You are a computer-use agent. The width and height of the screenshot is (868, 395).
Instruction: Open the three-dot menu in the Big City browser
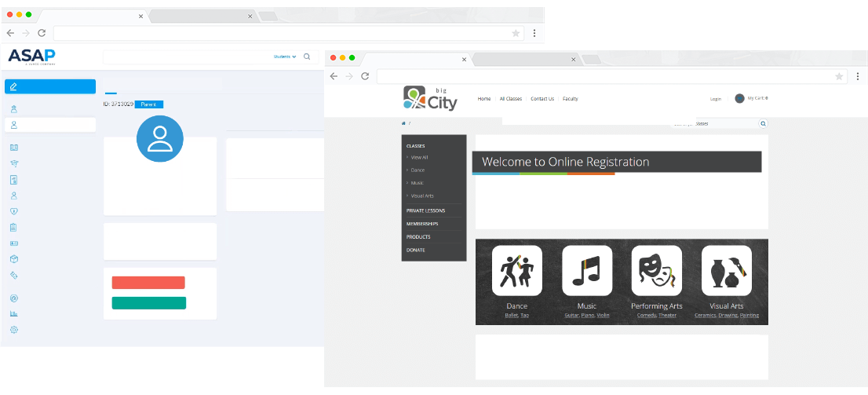click(858, 76)
